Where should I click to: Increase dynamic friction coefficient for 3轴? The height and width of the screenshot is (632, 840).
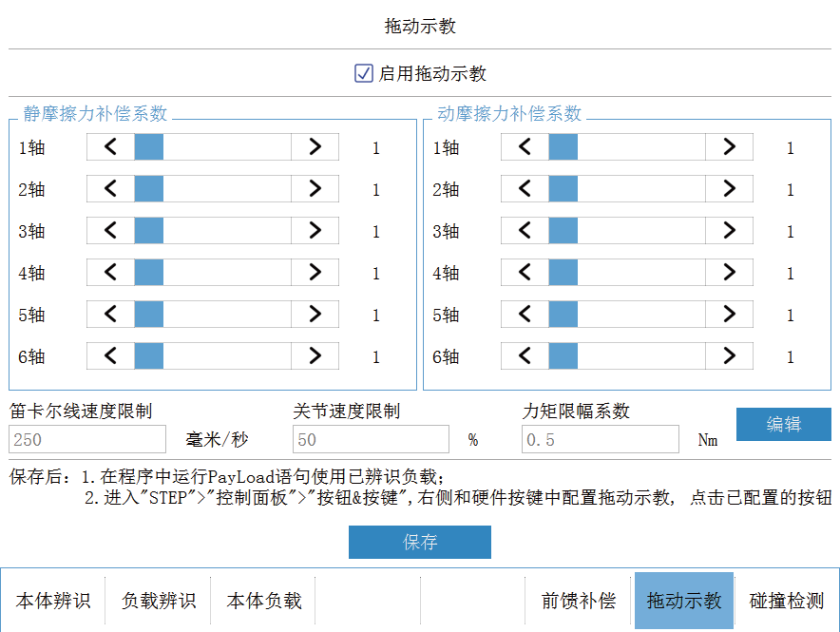[729, 230]
